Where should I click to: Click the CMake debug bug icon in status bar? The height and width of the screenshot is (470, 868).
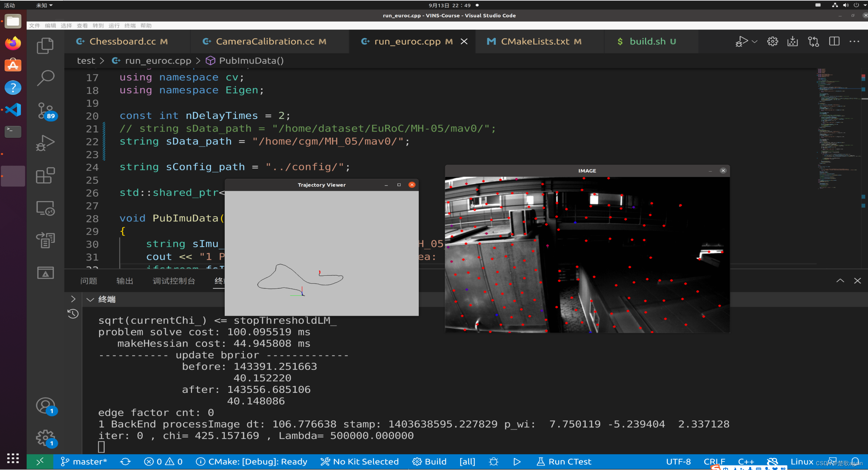(x=493, y=462)
